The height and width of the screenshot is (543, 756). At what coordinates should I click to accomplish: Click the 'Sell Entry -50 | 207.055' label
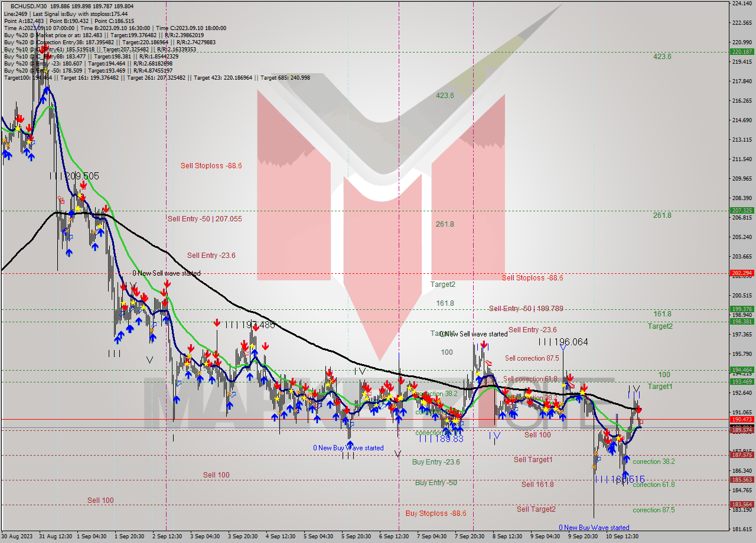(x=204, y=218)
